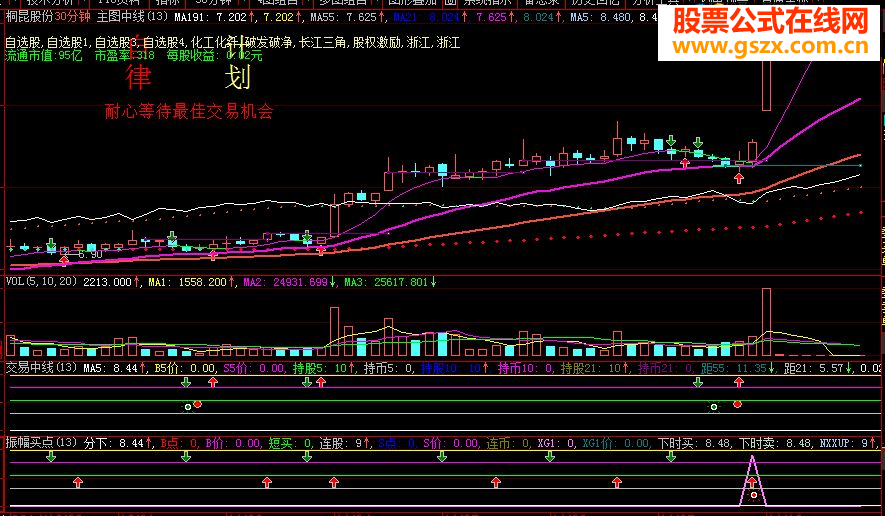Select red up arrow between the two right green arrows
This screenshot has width=885, height=516.
[685, 164]
